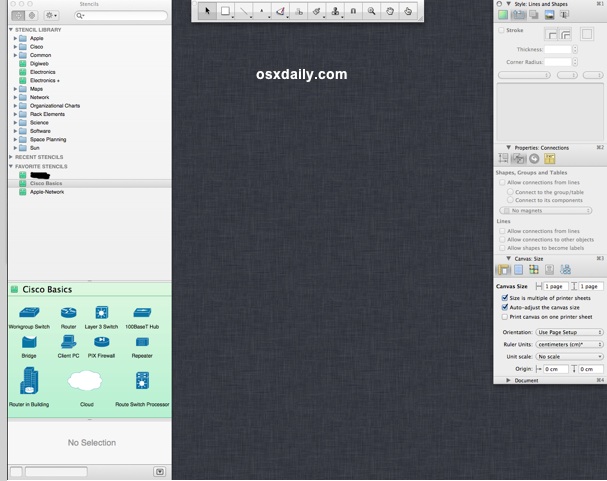Screen dimensions: 607x481
Task: Select the Style Brush tool
Action: (x=317, y=11)
